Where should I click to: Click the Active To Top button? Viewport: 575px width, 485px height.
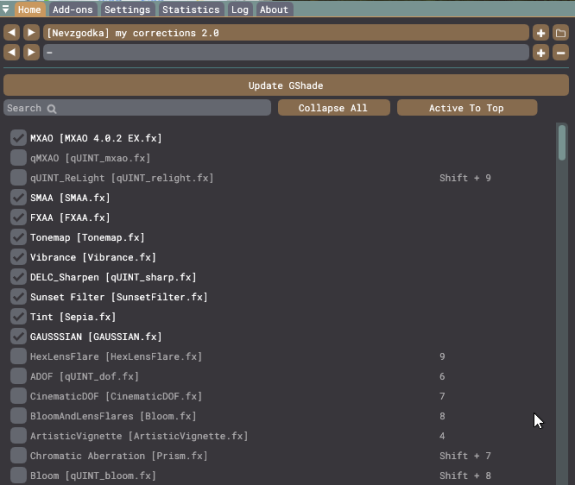point(467,108)
